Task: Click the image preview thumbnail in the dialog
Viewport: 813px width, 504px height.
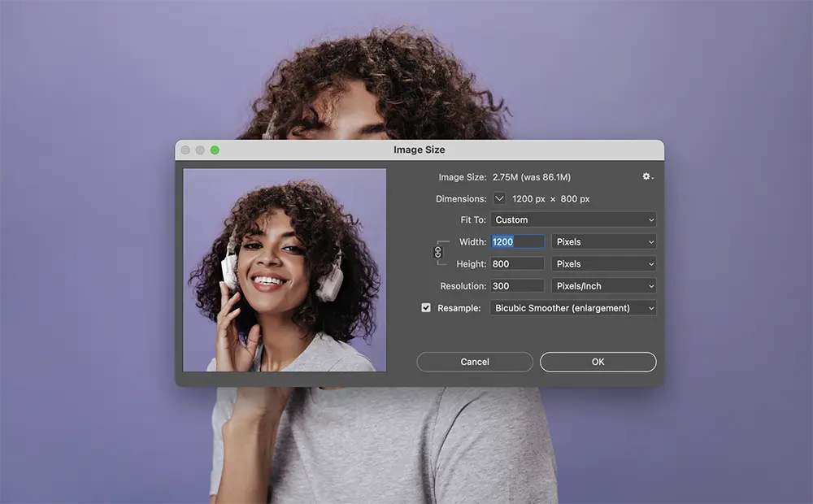Action: 285,270
